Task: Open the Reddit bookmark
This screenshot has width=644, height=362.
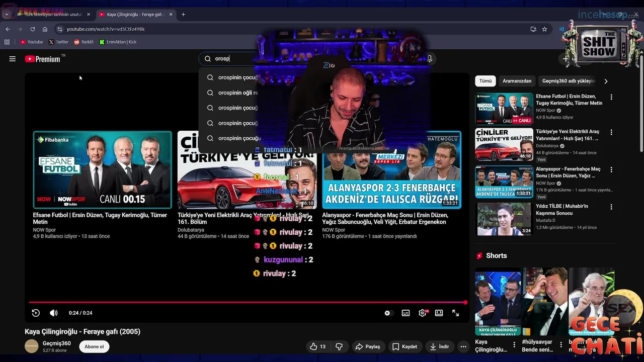Action: pos(84,42)
